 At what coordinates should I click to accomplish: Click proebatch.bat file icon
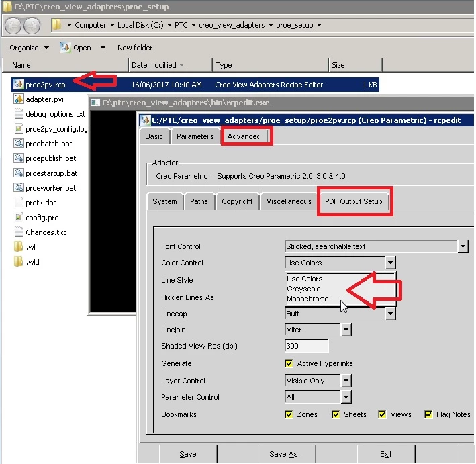(19, 143)
